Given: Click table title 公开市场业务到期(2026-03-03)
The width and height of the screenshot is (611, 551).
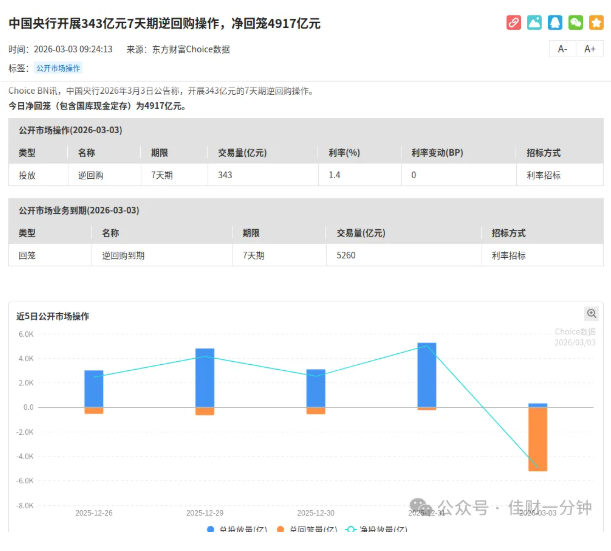Looking at the screenshot, I should coord(79,210).
